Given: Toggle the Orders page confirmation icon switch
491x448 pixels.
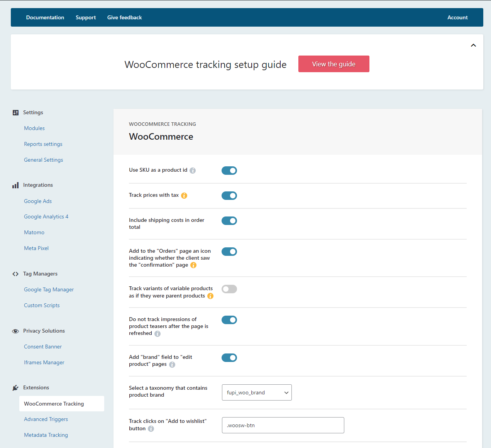Looking at the screenshot, I should pos(229,252).
